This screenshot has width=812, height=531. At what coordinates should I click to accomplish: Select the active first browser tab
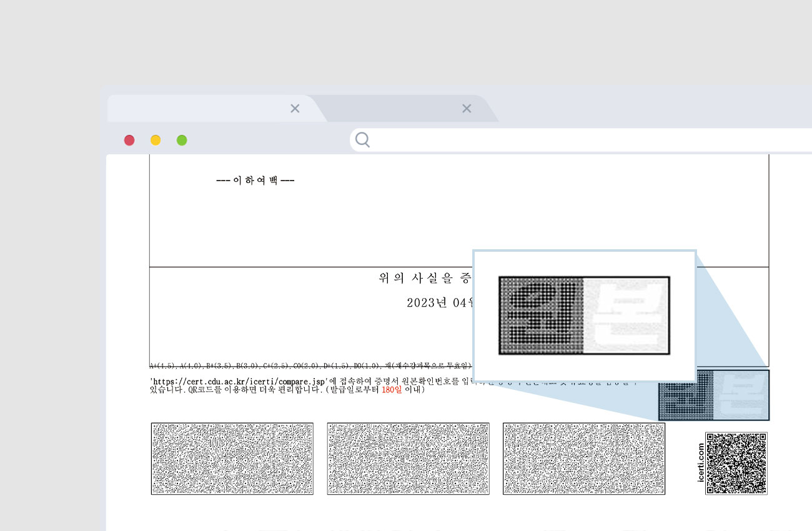click(200, 109)
